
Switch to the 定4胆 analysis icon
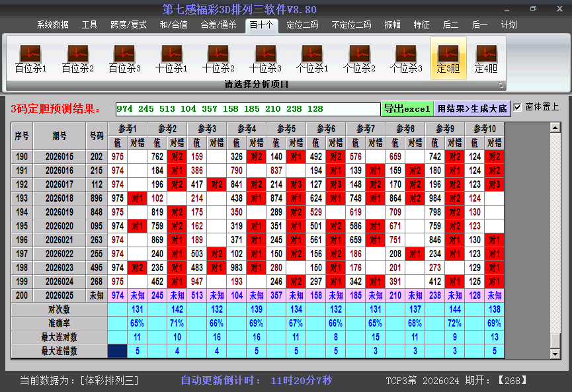[x=486, y=58]
